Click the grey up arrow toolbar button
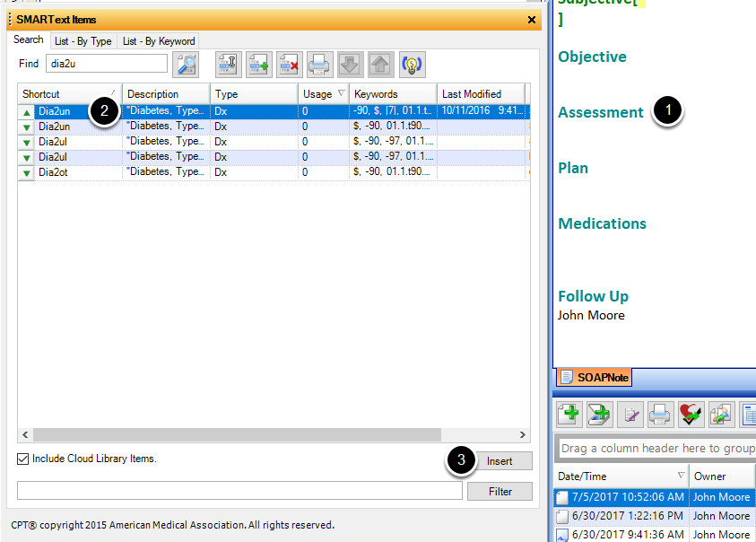This screenshot has width=756, height=542. [x=381, y=65]
